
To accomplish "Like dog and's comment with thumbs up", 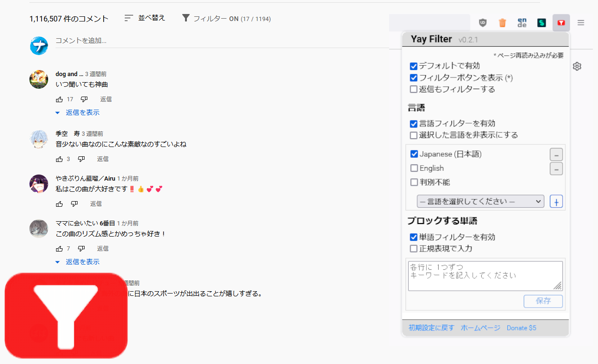I will click(59, 99).
